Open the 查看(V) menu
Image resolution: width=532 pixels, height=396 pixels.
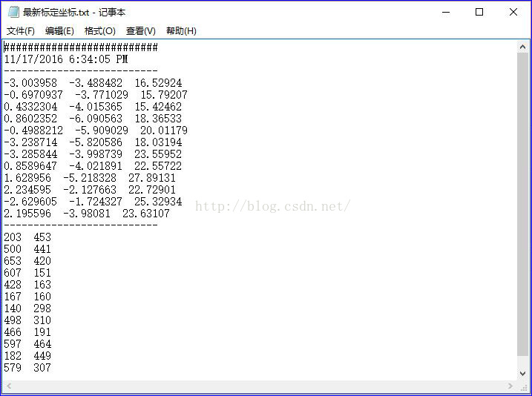pos(141,31)
